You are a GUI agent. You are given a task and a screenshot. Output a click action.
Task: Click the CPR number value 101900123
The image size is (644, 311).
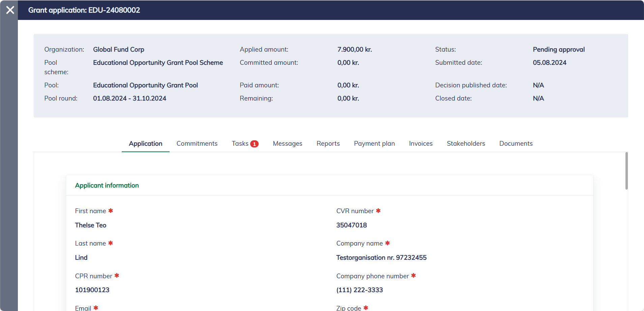click(x=92, y=290)
